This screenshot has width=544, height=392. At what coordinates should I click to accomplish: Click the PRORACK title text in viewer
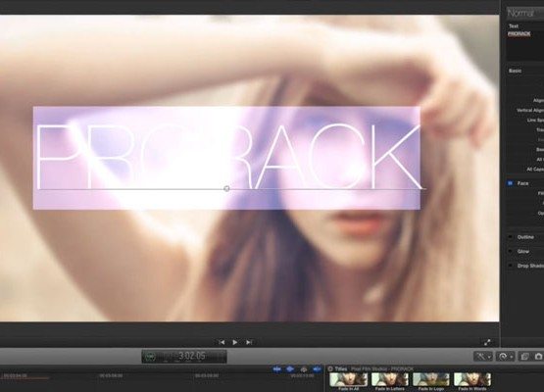(x=229, y=156)
